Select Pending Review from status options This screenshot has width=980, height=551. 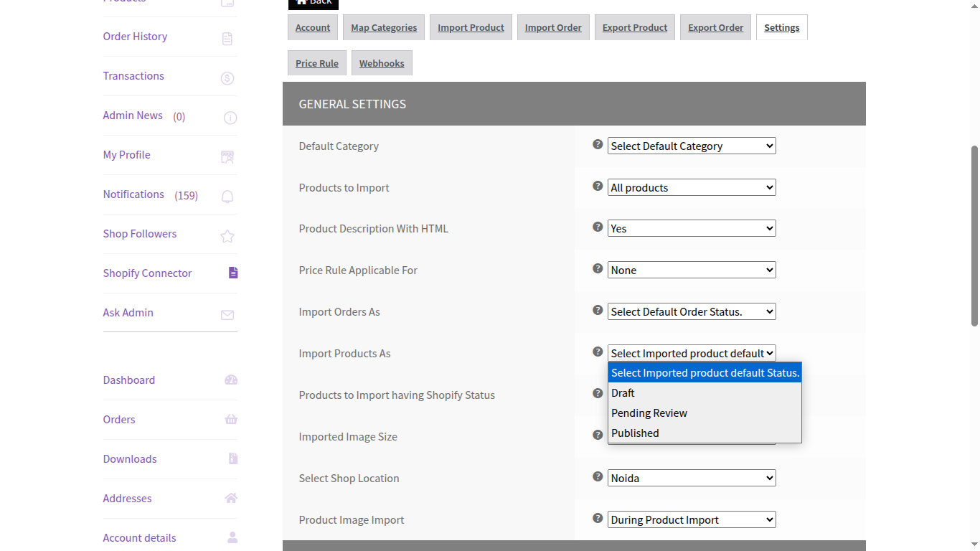(649, 413)
